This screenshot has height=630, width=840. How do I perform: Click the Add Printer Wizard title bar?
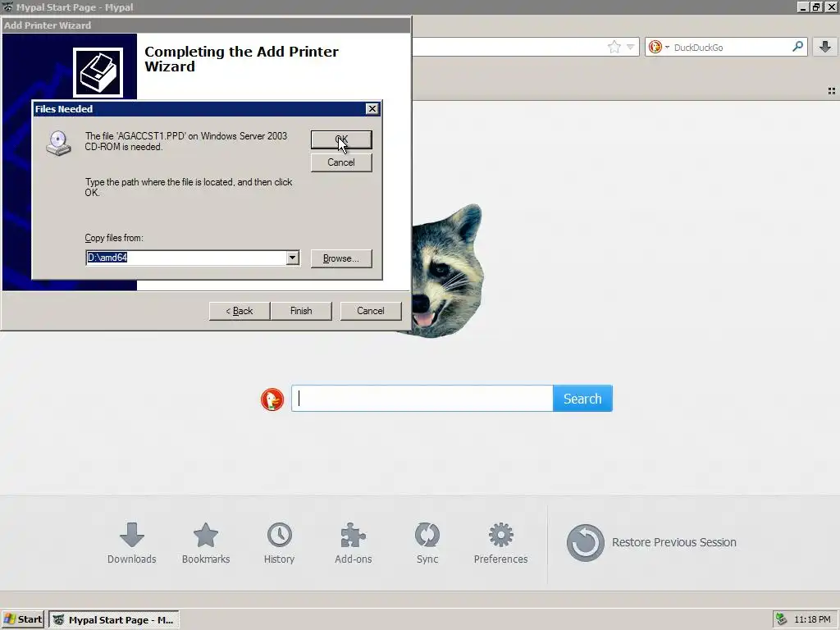(206, 25)
